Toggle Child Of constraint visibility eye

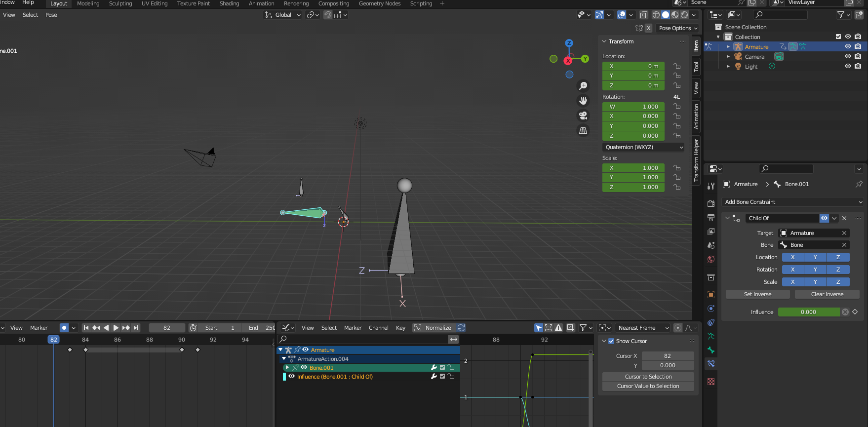pos(824,218)
